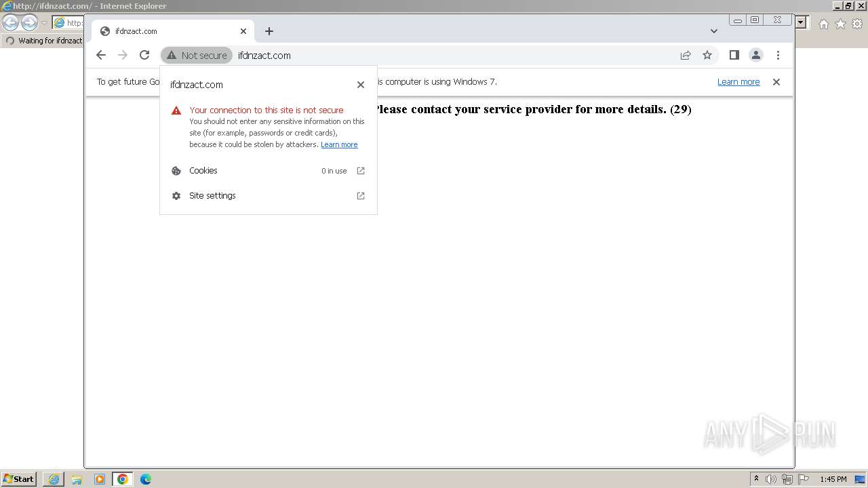Expand the Chrome tab search chevron
868x488 pixels.
(714, 31)
